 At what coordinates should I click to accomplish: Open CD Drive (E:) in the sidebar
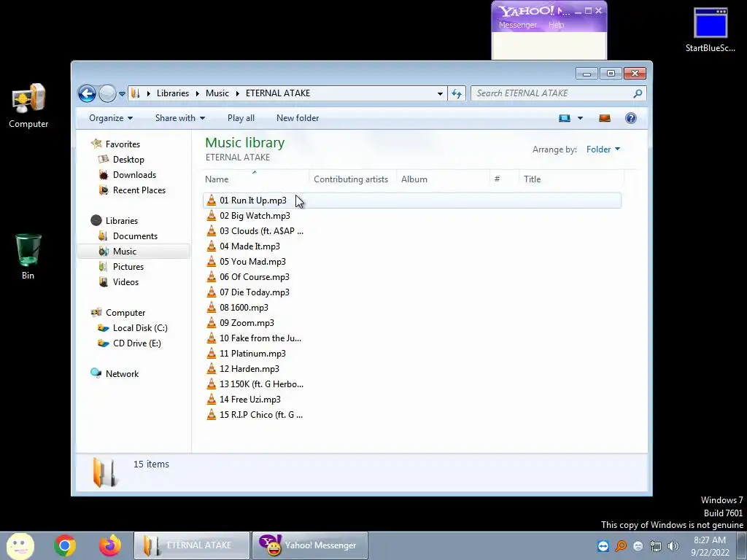point(136,343)
